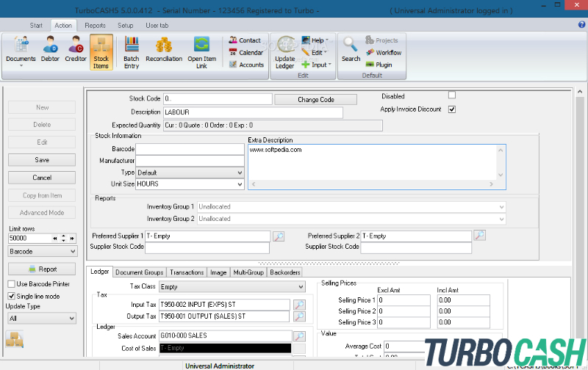Switch to the Transactions tab
This screenshot has height=370, width=588.
[187, 272]
